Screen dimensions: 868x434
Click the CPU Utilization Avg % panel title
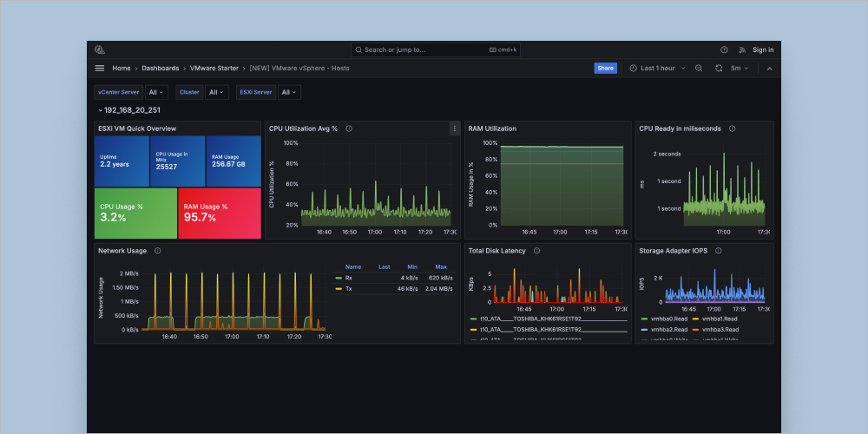click(303, 128)
